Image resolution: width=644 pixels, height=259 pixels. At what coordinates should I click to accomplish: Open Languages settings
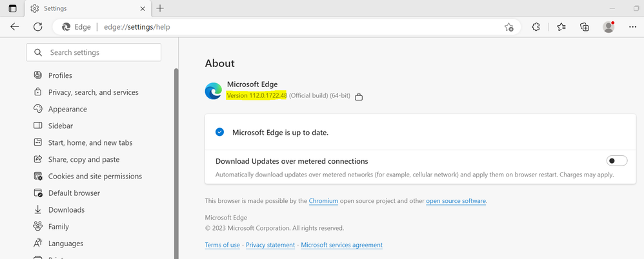pos(66,244)
